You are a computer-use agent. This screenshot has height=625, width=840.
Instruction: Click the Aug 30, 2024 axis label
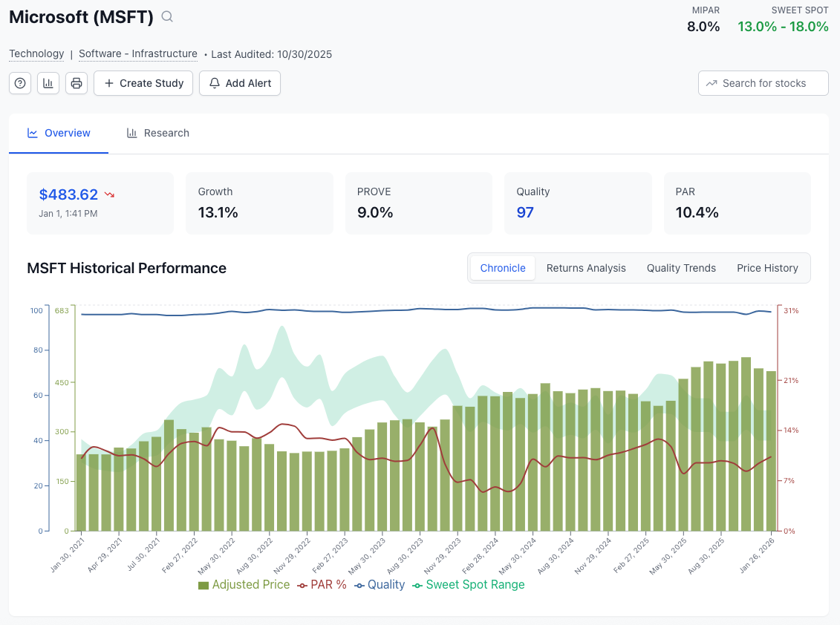coord(556,554)
